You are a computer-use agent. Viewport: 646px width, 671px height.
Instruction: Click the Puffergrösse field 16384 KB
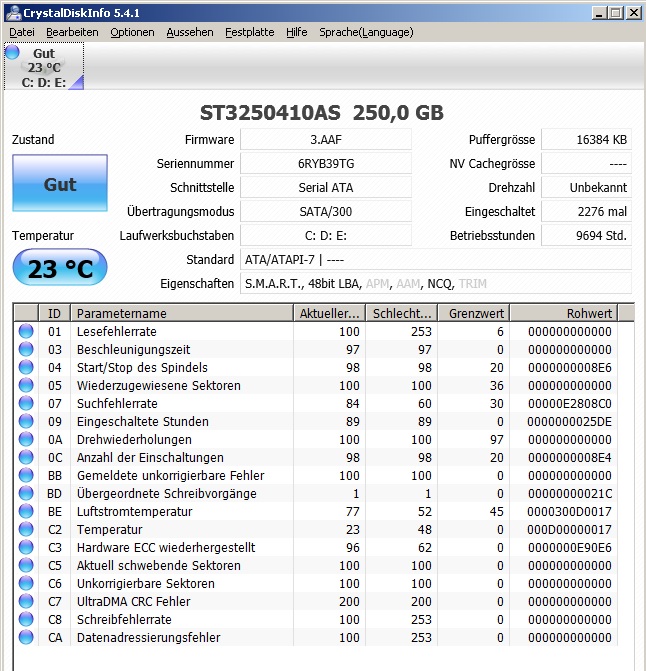(587, 140)
